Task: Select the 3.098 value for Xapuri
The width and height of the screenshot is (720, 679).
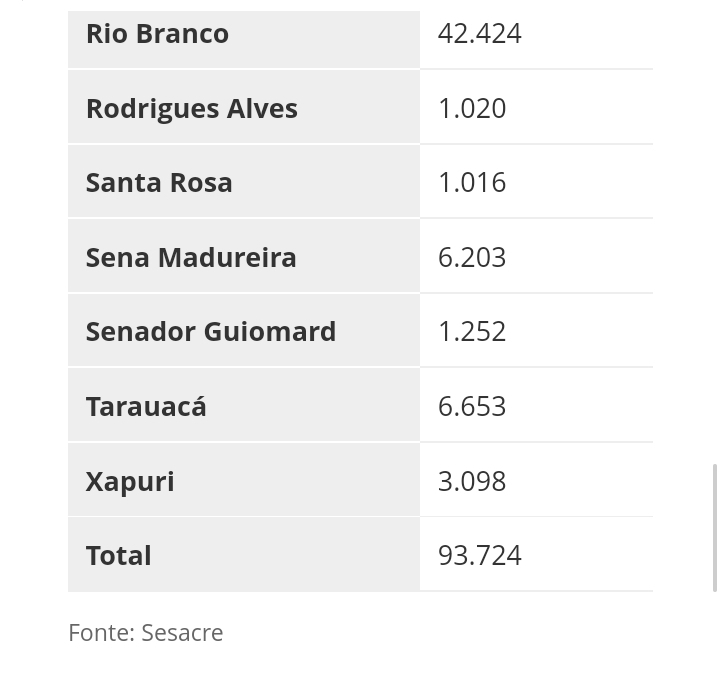Action: coord(472,481)
